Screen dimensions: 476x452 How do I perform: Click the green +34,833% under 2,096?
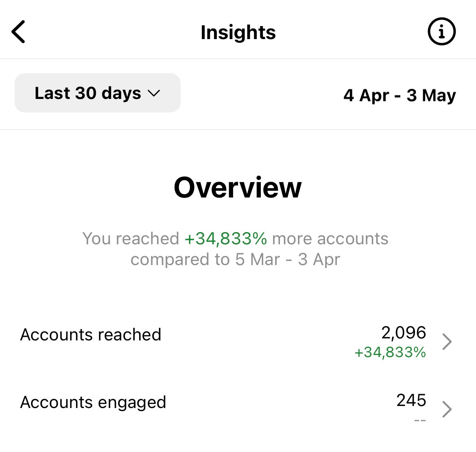click(x=390, y=352)
